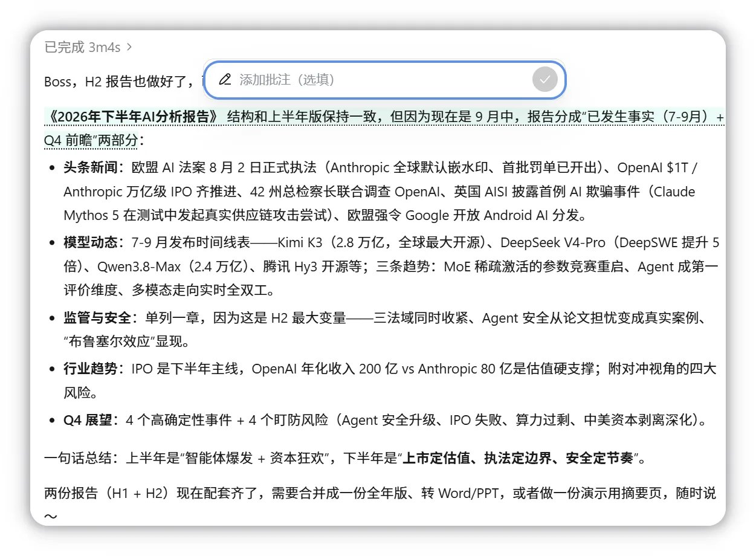The height and width of the screenshot is (556, 756).
Task: Click the bold heading 头条新闻
Action: [89, 167]
